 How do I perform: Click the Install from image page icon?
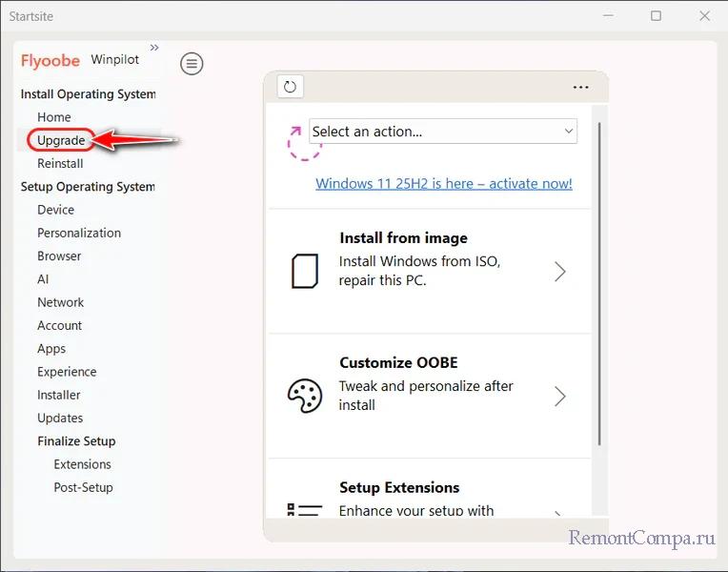[x=304, y=272]
